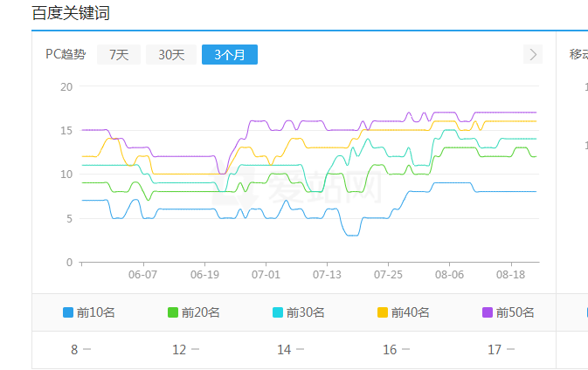Click the value 12 under 前20名

pyautogui.click(x=179, y=350)
